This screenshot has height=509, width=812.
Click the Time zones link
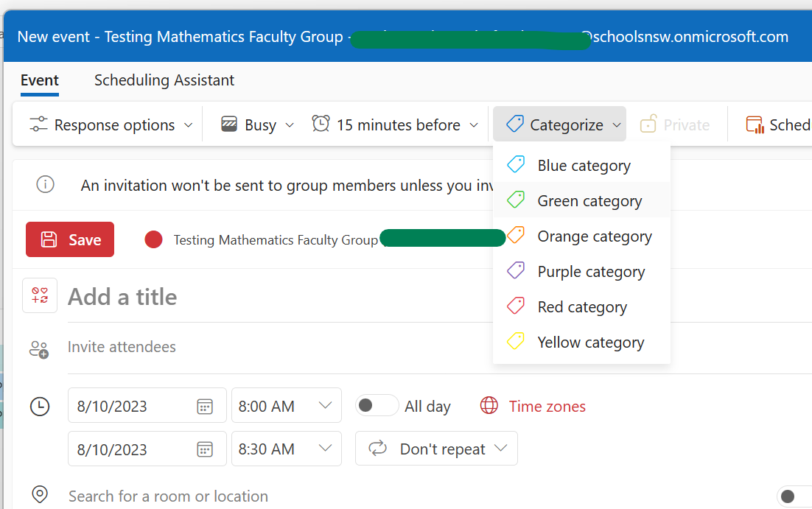click(x=547, y=407)
